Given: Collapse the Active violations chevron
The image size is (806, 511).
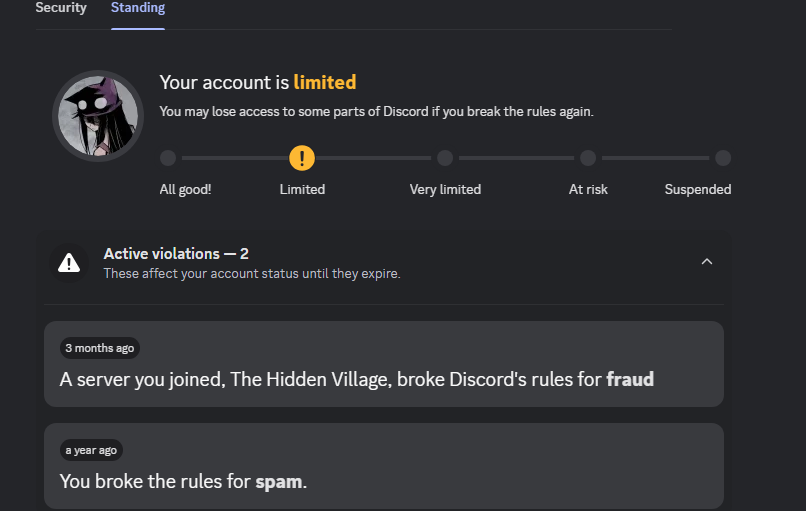Looking at the screenshot, I should pos(707,262).
